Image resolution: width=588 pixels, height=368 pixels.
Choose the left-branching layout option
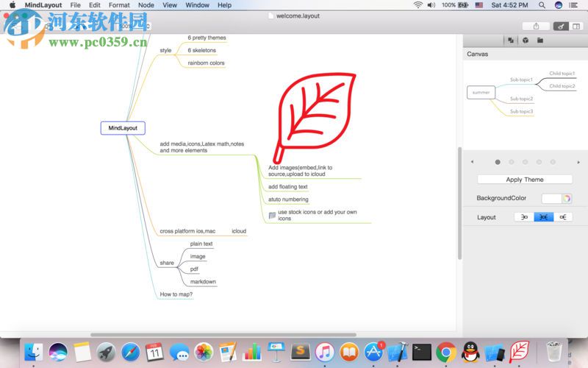click(x=524, y=217)
